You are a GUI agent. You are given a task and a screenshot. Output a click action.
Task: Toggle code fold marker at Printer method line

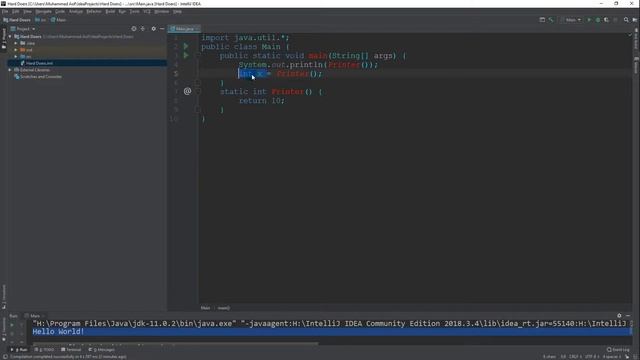tap(198, 91)
